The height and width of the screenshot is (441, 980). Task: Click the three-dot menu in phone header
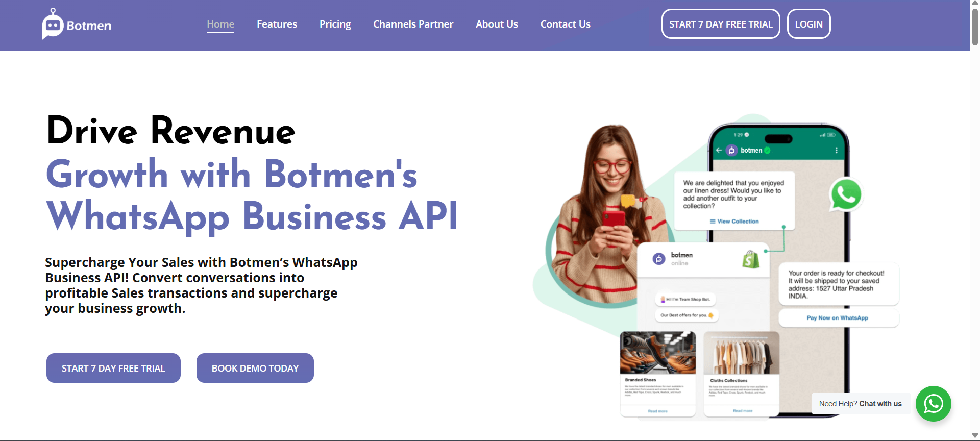[836, 150]
